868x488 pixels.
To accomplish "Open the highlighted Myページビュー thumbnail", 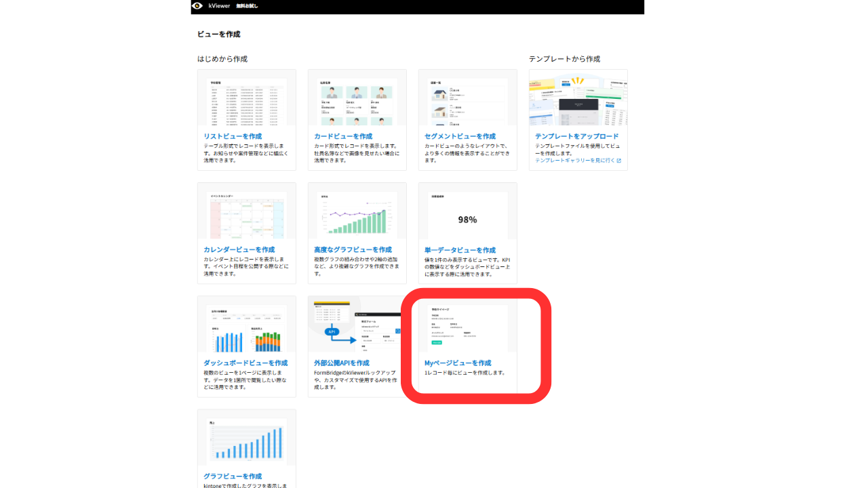I will [467, 327].
